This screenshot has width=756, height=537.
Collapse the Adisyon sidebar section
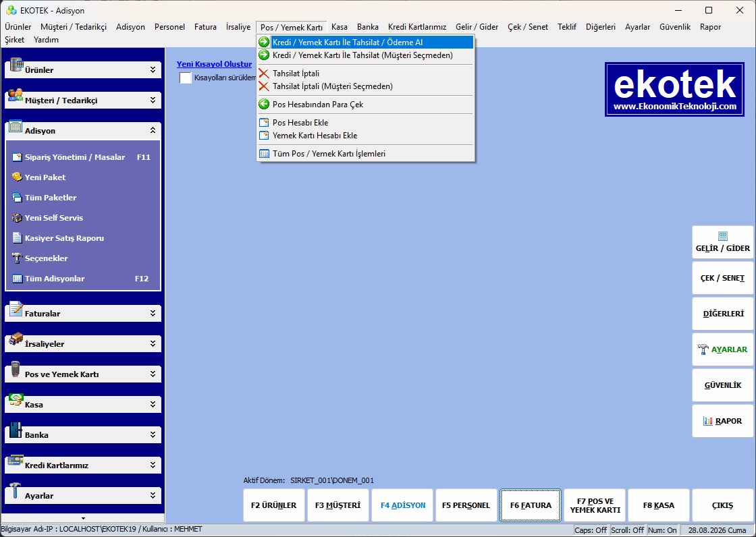[x=153, y=131]
